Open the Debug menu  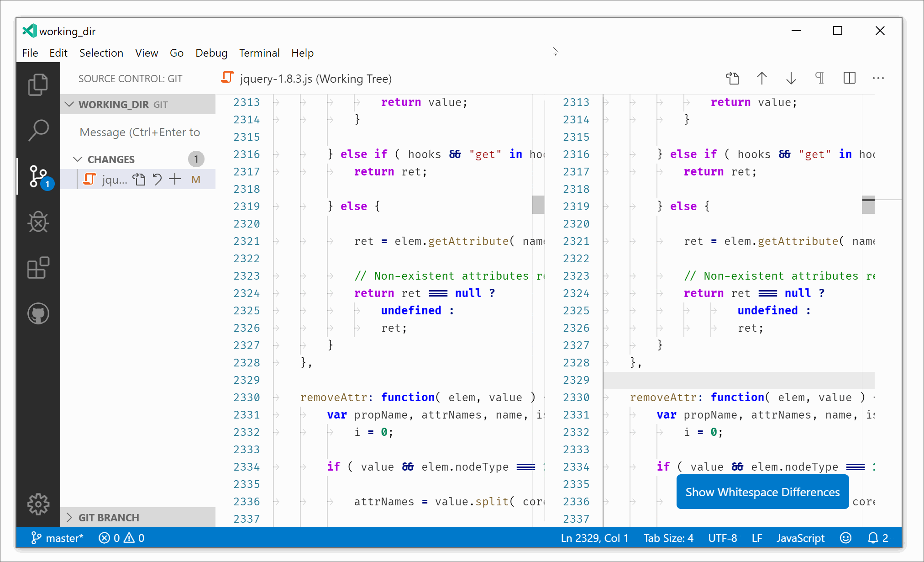(x=211, y=53)
